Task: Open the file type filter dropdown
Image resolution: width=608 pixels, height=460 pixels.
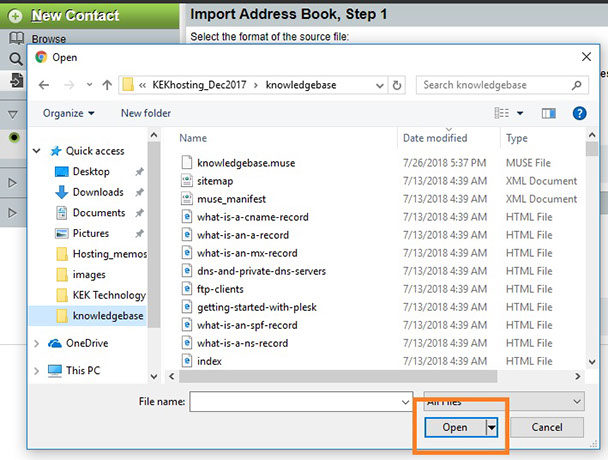Action: tap(504, 401)
